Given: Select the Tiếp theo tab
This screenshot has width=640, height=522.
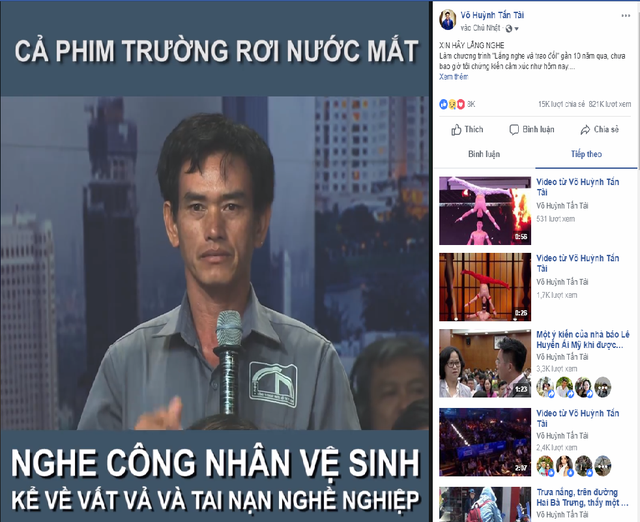Looking at the screenshot, I should [x=586, y=154].
